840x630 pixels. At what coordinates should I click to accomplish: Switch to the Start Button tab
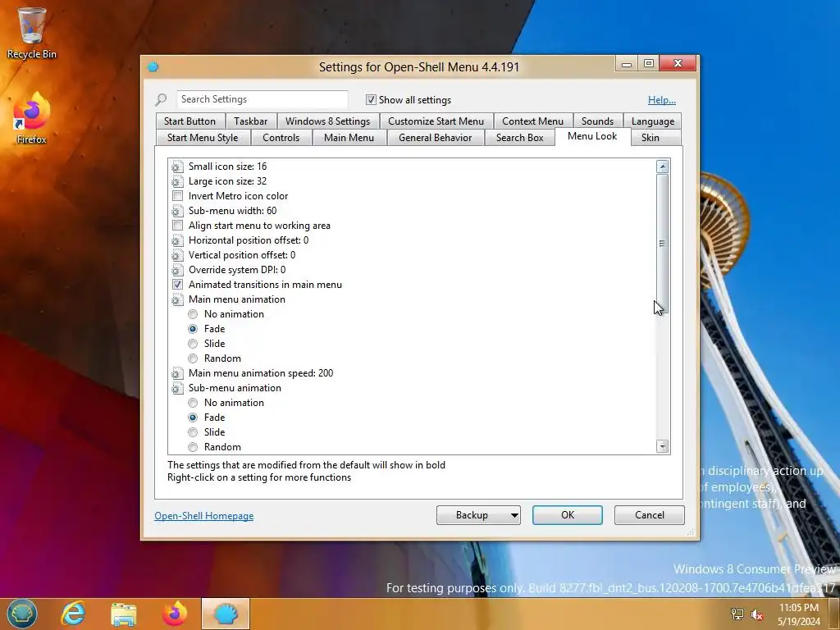[189, 121]
